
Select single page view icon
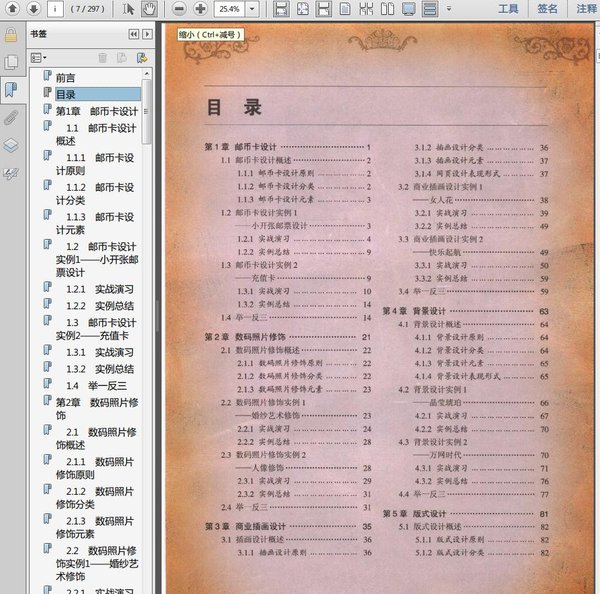(345, 9)
